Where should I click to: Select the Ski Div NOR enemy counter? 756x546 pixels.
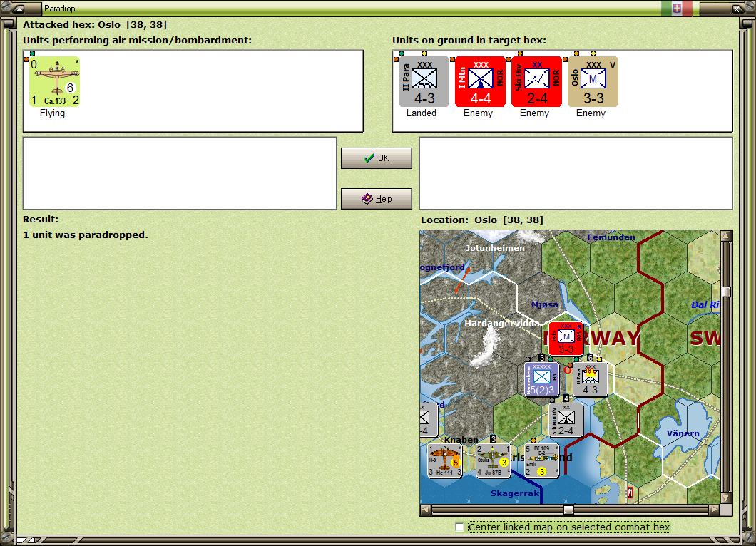[536, 81]
